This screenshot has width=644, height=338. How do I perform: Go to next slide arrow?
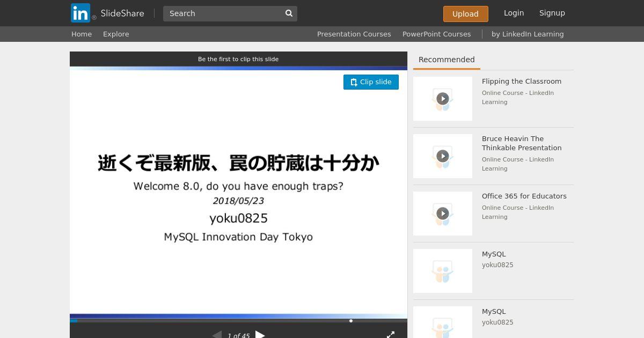click(x=260, y=335)
